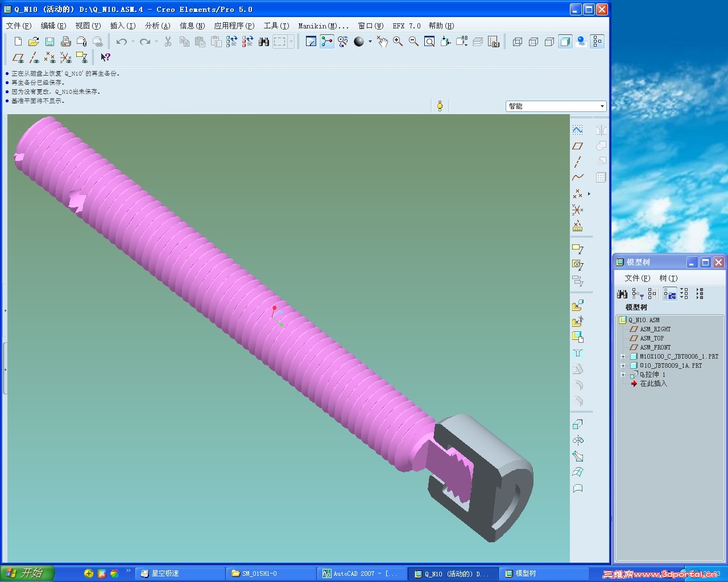The height and width of the screenshot is (582, 728).
Task: Click the pan hand view tool
Action: [382, 41]
